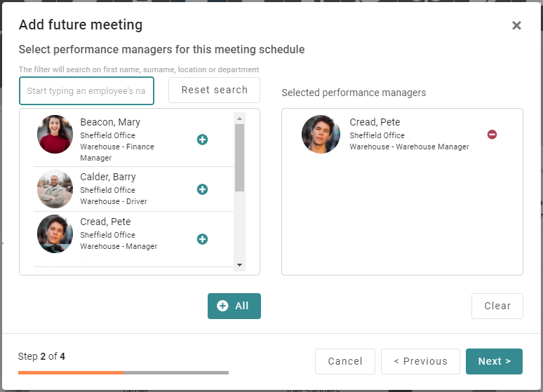Cancel adding the future meeting

(344, 361)
